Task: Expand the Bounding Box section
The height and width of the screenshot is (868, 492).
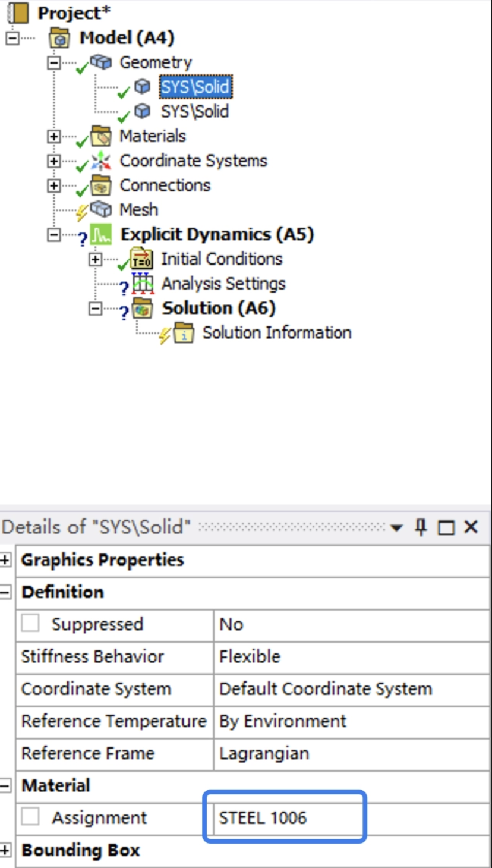Action: pyautogui.click(x=5, y=850)
